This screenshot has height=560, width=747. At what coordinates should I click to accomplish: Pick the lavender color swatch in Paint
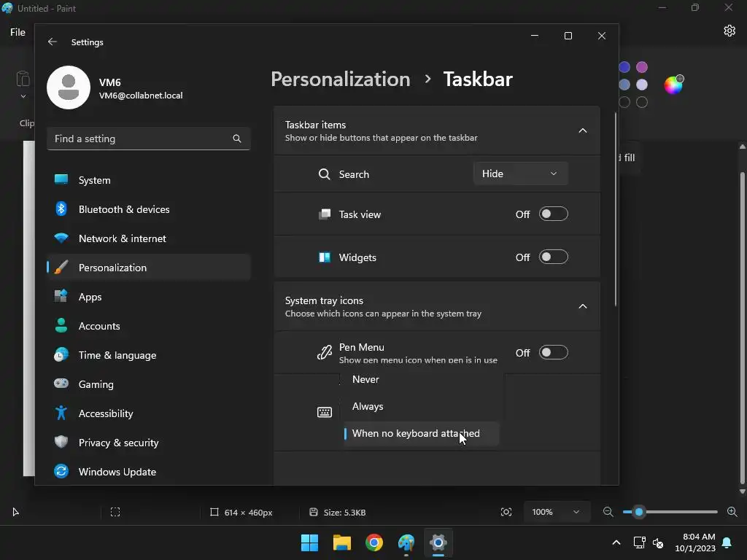coord(642,85)
